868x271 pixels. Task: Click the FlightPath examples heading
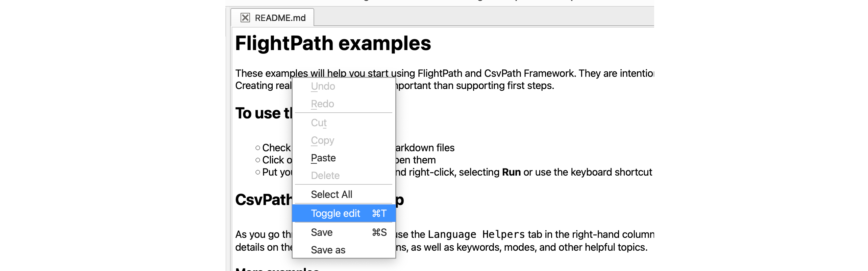333,43
